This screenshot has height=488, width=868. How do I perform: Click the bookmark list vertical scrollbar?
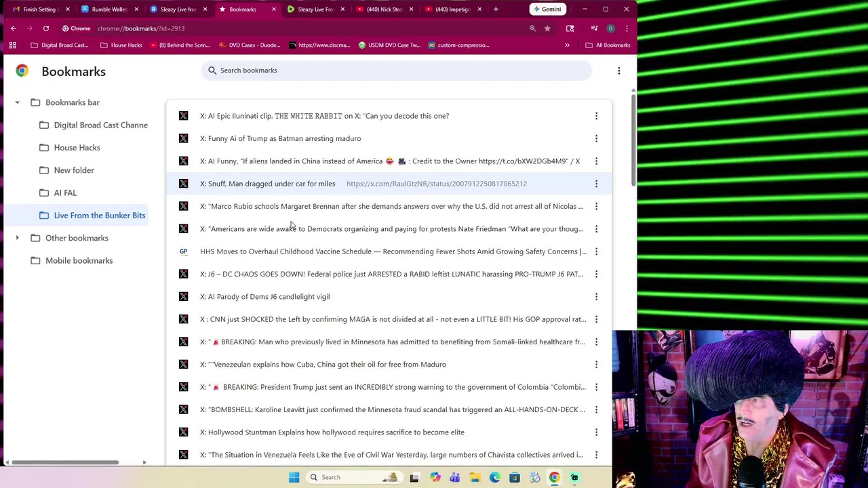pyautogui.click(x=633, y=139)
